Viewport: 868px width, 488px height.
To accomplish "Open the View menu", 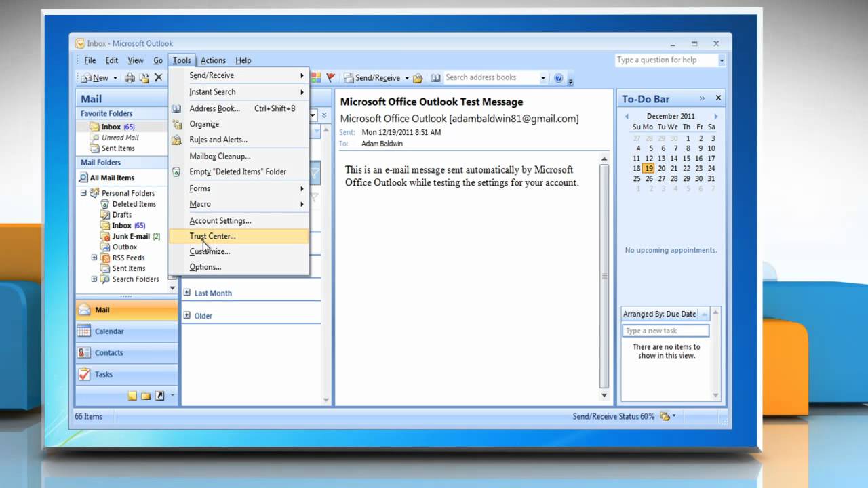I will pos(136,60).
